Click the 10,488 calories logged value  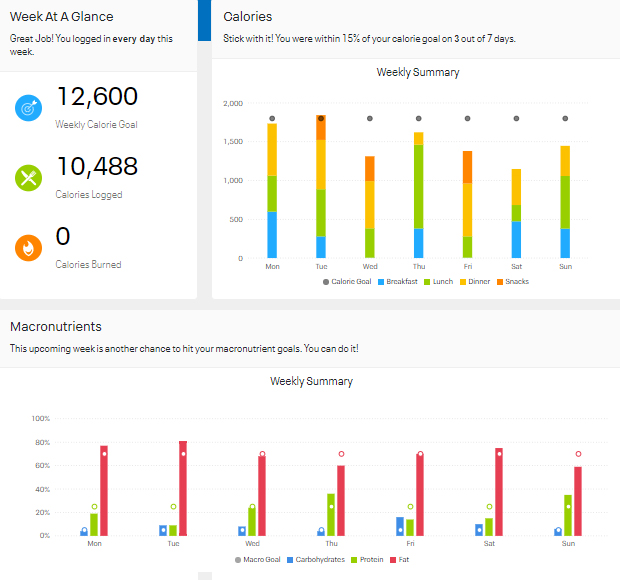[x=97, y=167]
